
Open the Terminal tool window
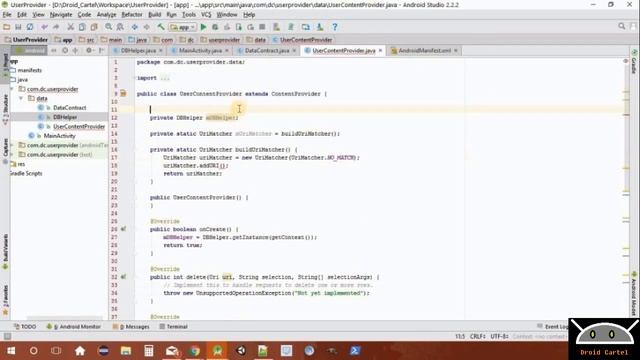point(173,327)
